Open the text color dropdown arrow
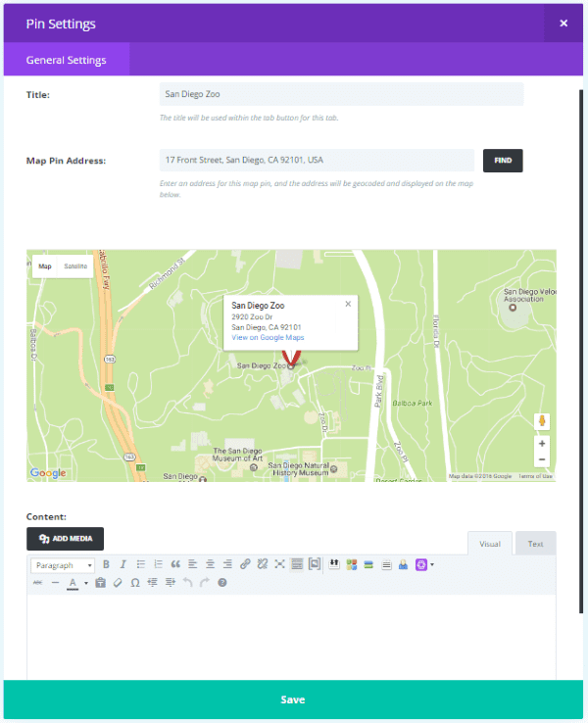The height and width of the screenshot is (723, 588). (86, 583)
